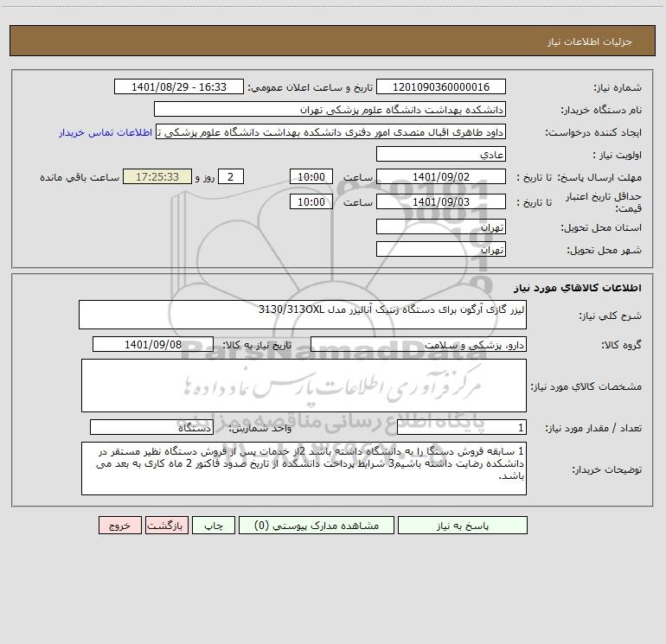Click the remaining time countdown 17:25:33

(157, 176)
